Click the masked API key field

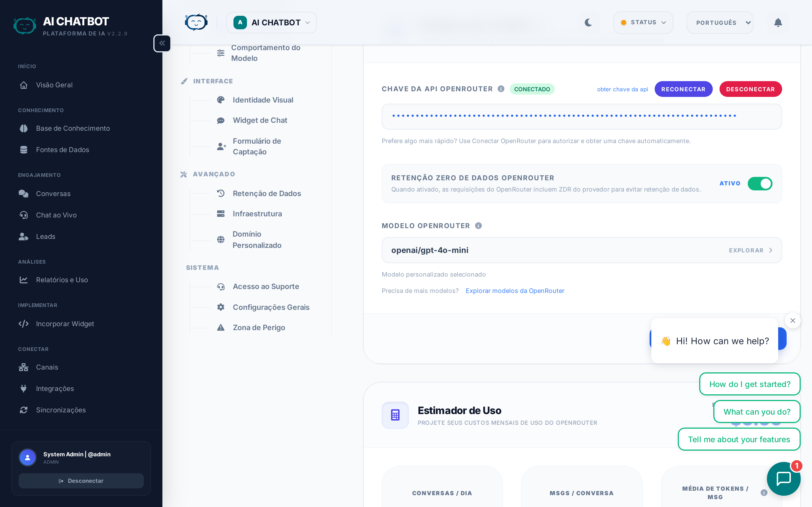581,116
